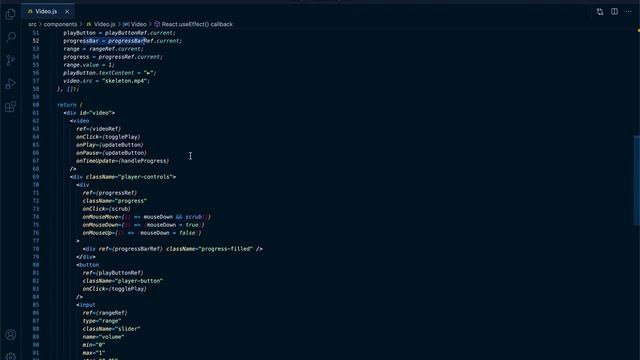The image size is (640, 360).
Task: Click line number 69 in the gutter
Action: (x=36, y=177)
